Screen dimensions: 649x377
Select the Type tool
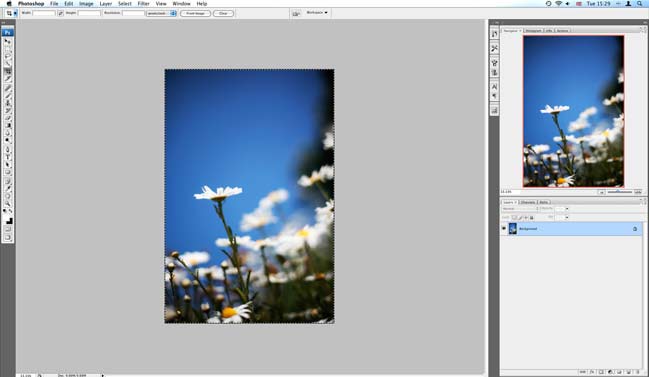(x=8, y=157)
